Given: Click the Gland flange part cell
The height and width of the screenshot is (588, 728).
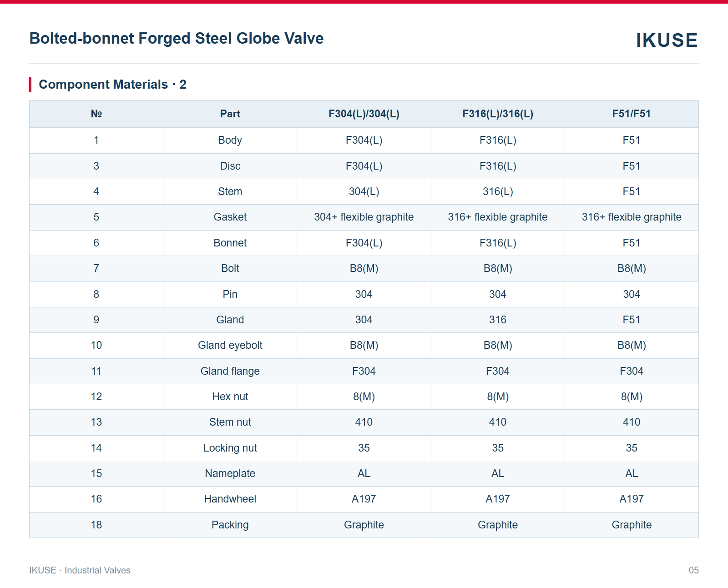Looking at the screenshot, I should [230, 372].
